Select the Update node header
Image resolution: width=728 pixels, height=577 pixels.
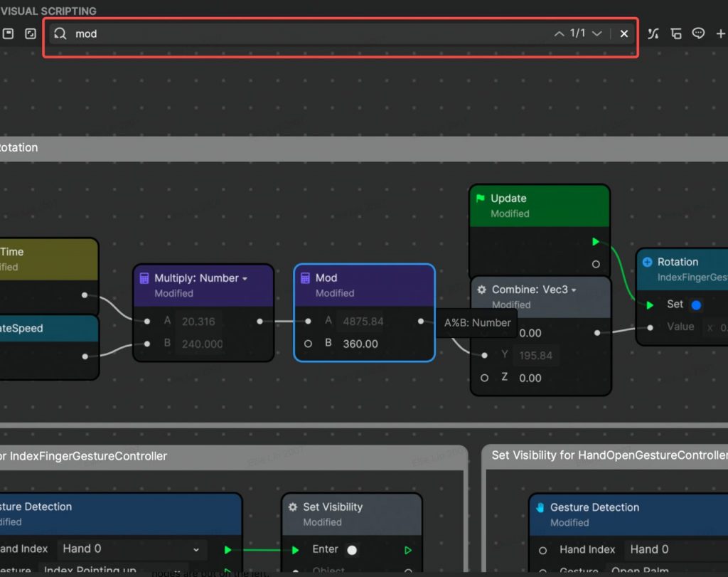[x=540, y=206]
